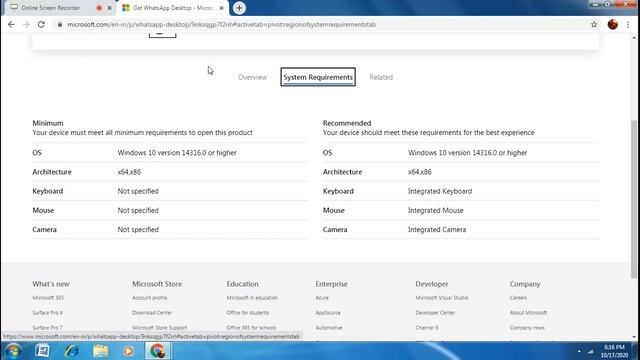Image resolution: width=640 pixels, height=360 pixels.
Task: Go back to the previous page
Action: [11, 24]
